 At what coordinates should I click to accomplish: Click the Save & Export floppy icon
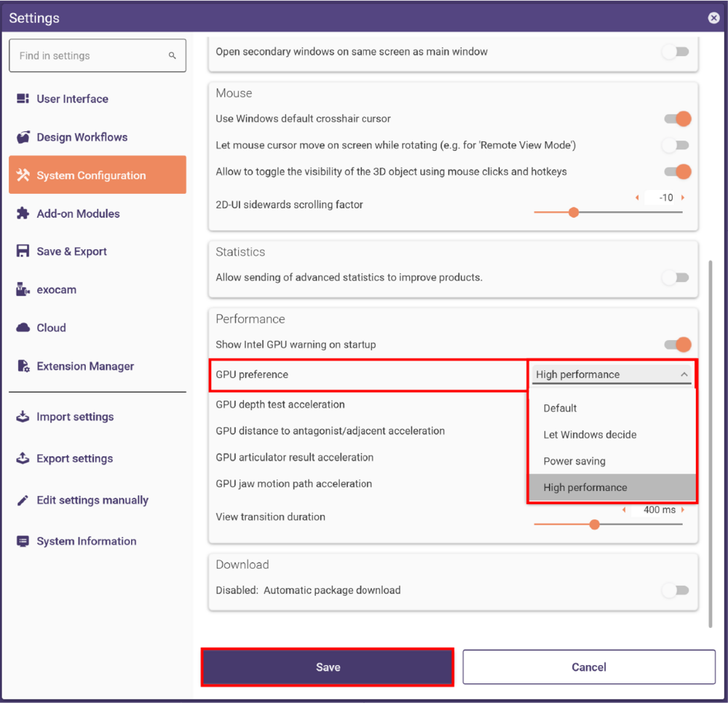click(23, 251)
